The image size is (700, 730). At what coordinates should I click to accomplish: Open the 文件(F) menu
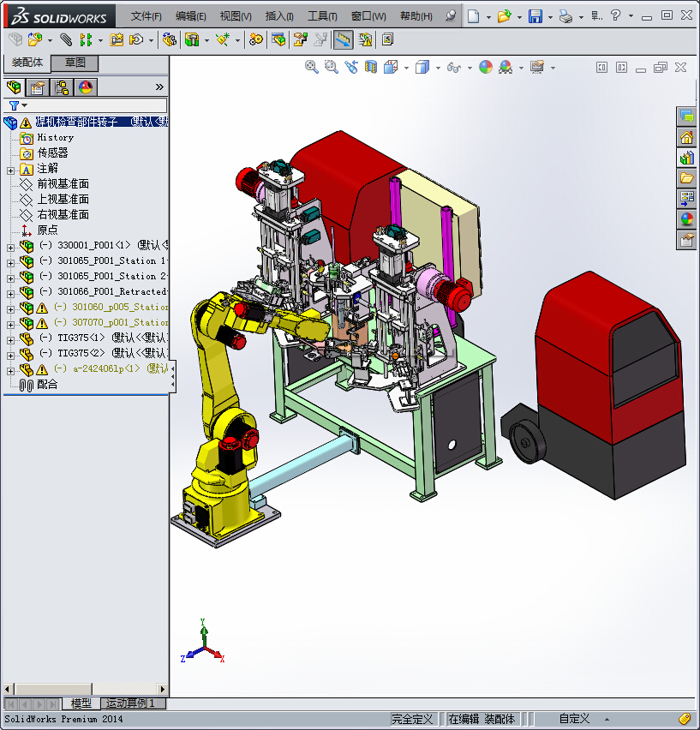147,16
